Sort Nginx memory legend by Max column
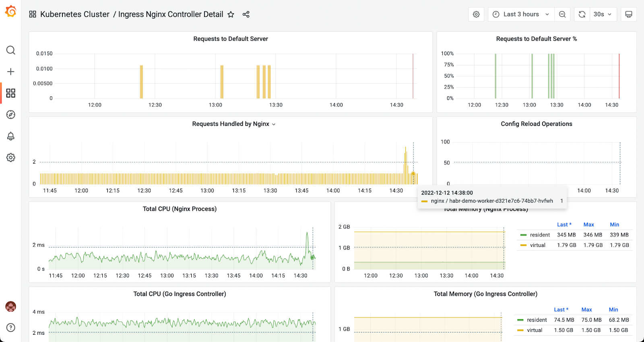 coord(588,225)
